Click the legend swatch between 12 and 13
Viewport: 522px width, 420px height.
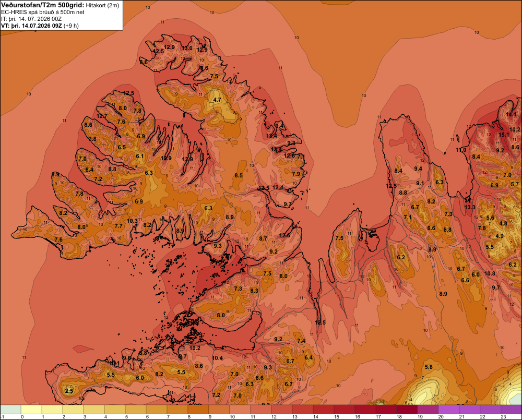282,410
